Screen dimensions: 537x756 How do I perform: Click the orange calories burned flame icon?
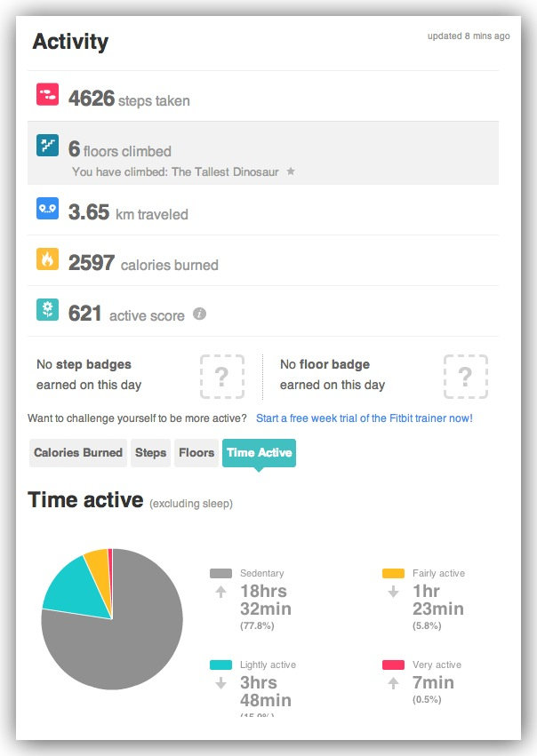click(x=47, y=259)
